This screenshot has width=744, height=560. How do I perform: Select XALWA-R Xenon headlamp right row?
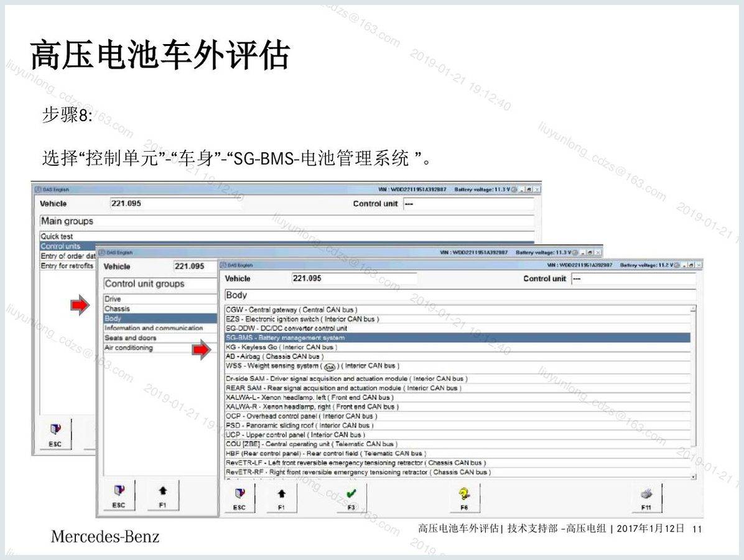(457, 406)
